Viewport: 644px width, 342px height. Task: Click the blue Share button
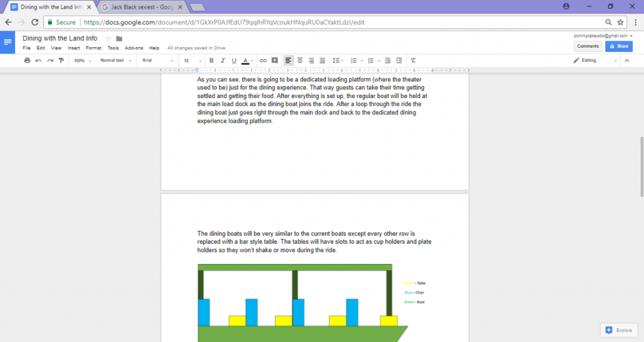pos(619,46)
